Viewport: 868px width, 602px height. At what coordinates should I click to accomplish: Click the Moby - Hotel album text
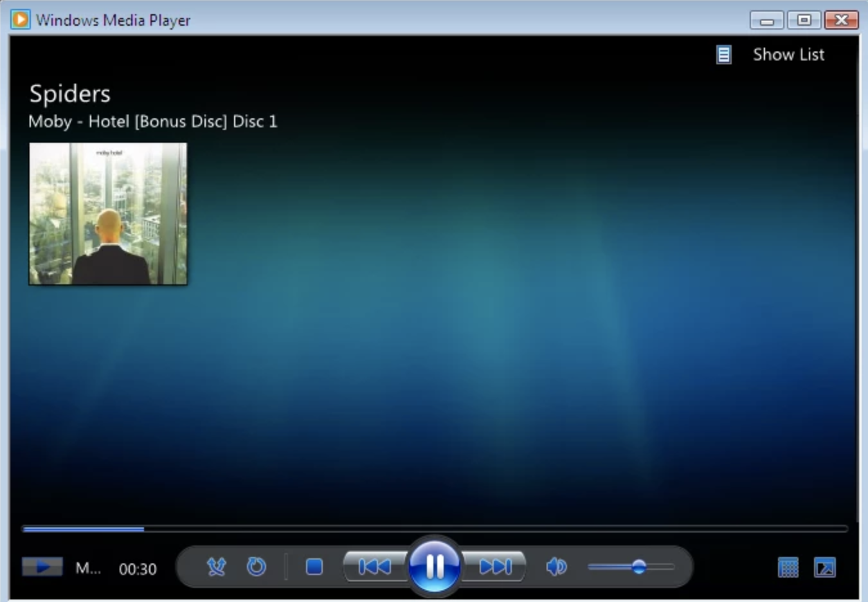153,122
